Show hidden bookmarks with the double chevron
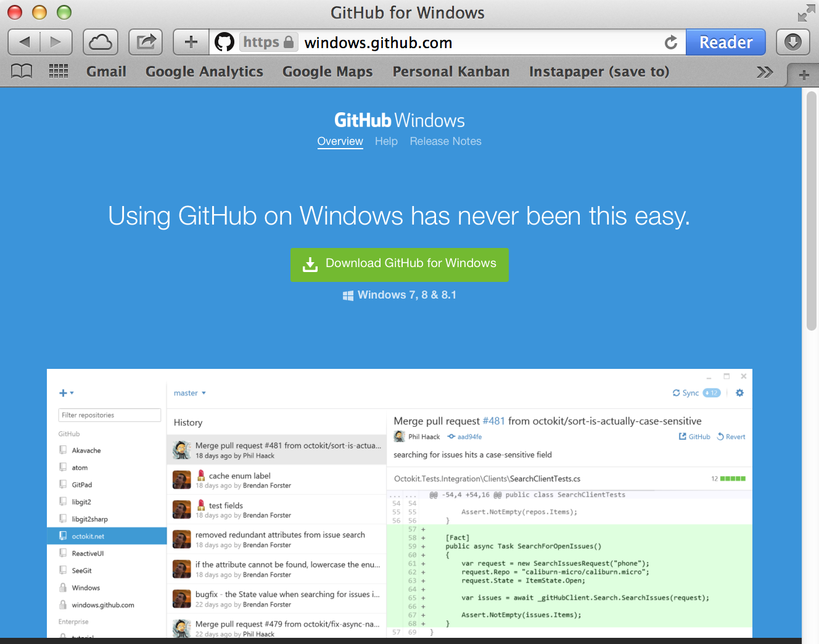Viewport: 819px width, 644px height. click(765, 72)
